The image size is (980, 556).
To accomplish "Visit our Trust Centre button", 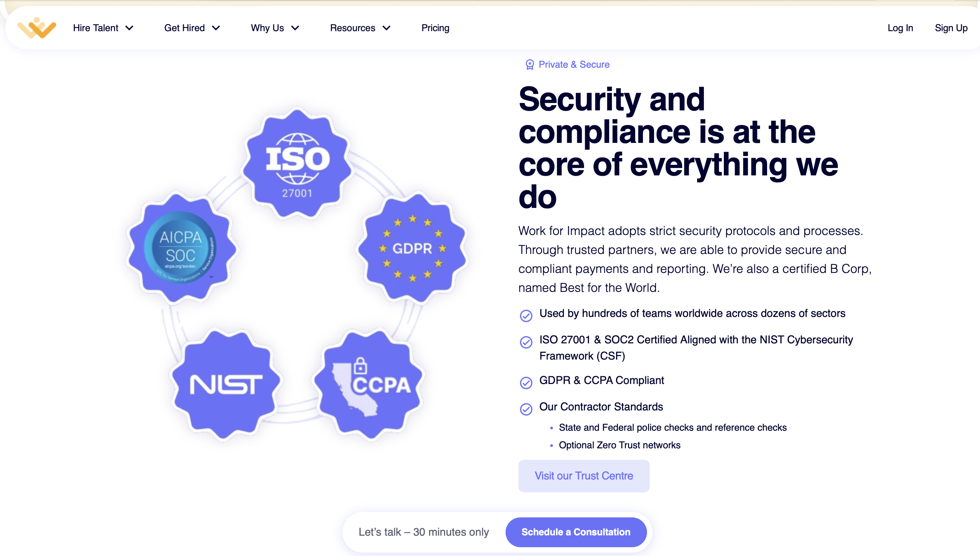I will pos(583,476).
